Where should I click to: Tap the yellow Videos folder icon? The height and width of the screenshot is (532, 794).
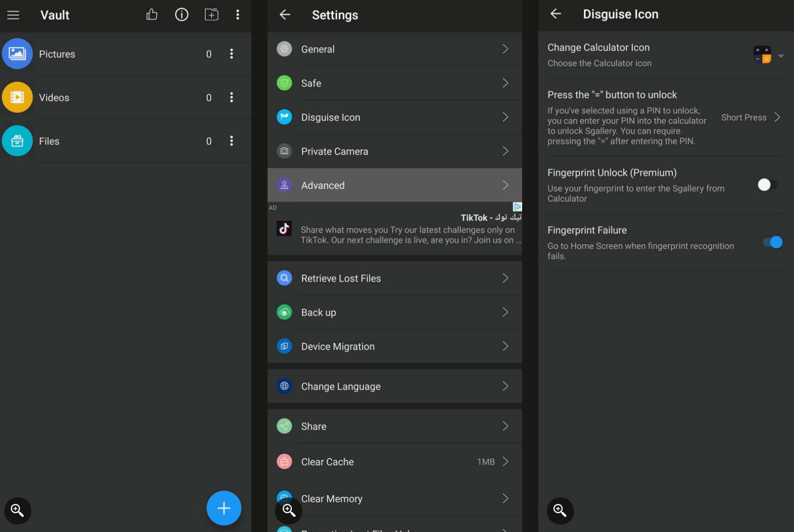[17, 97]
